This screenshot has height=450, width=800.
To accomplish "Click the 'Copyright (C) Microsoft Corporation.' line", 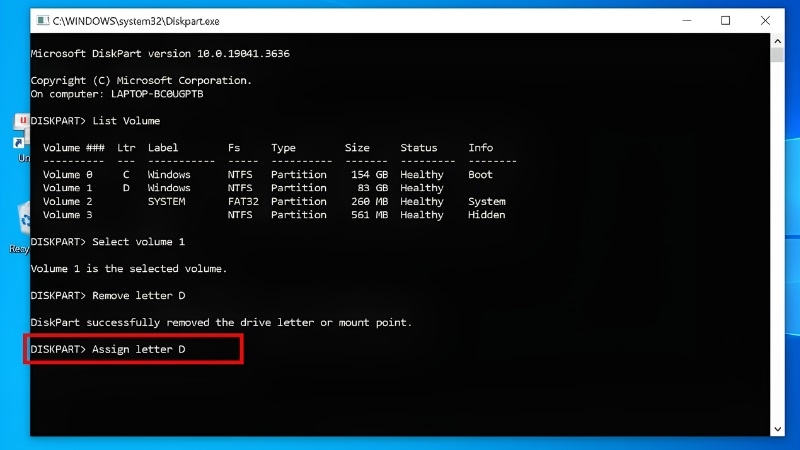I will coord(141,81).
